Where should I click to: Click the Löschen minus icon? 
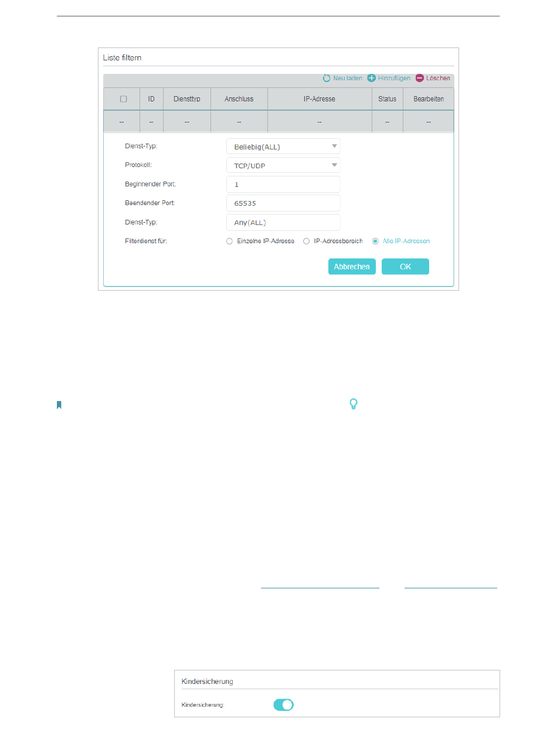tap(420, 78)
